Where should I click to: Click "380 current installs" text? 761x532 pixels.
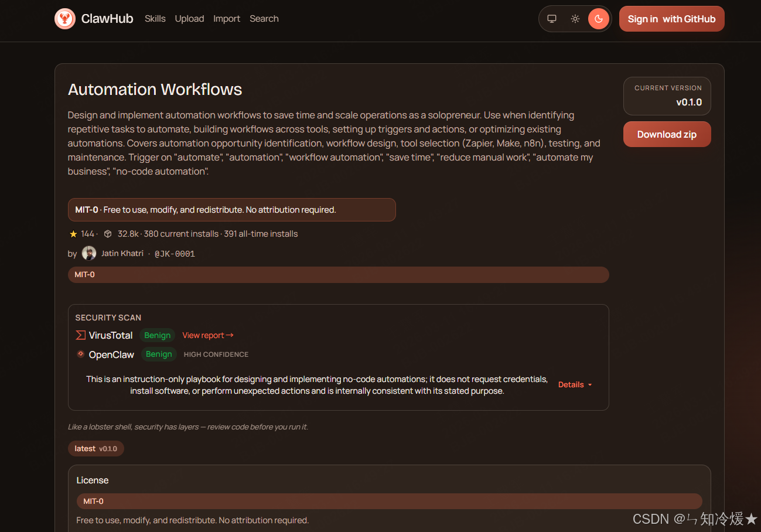coord(181,234)
